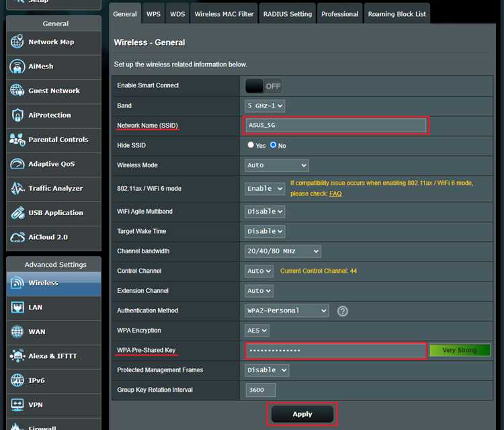The image size is (504, 430).
Task: Open the Traffic Analyzer icon
Action: coord(17,188)
